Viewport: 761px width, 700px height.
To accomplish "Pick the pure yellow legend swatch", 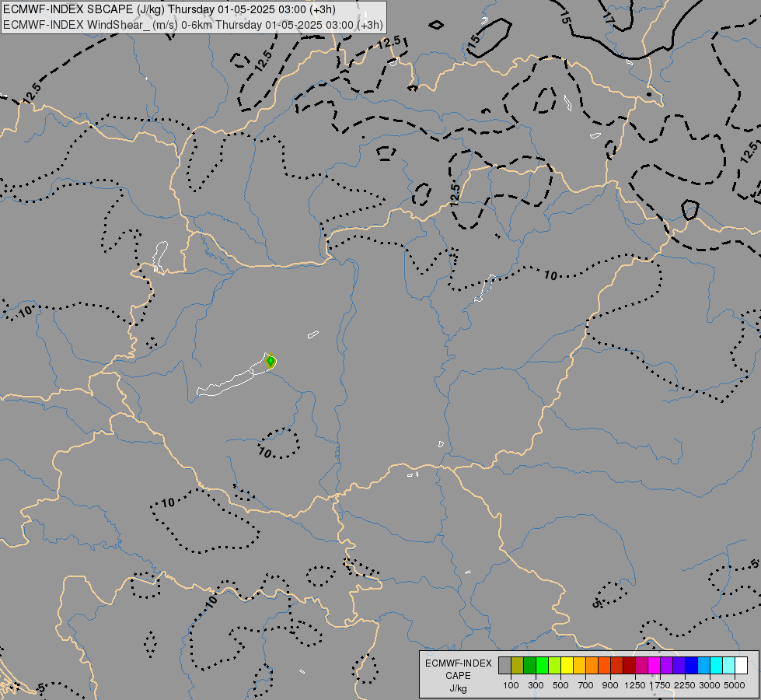I will pyautogui.click(x=567, y=666).
